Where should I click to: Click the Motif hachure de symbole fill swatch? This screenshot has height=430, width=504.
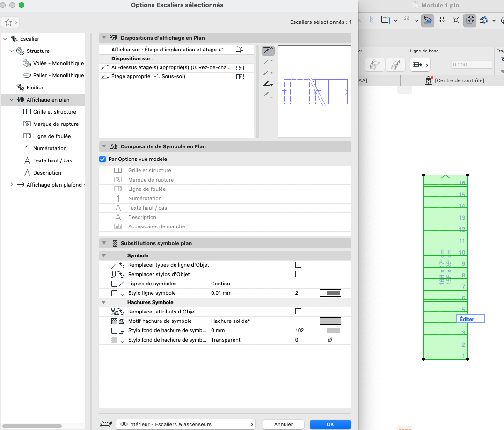[x=330, y=321]
